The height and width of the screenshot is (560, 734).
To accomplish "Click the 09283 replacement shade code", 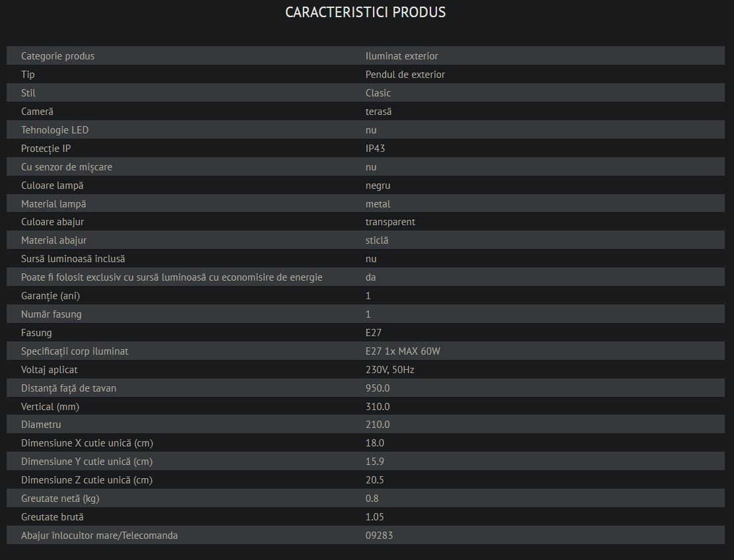I will 379,535.
